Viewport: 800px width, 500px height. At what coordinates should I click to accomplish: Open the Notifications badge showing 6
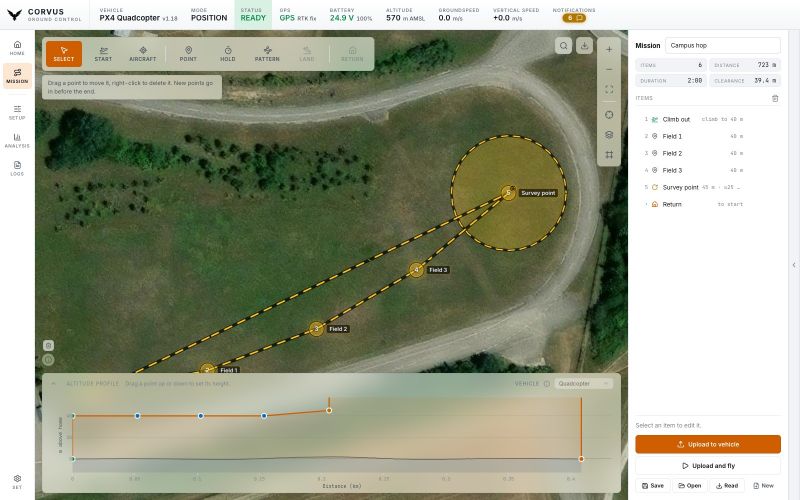(574, 18)
